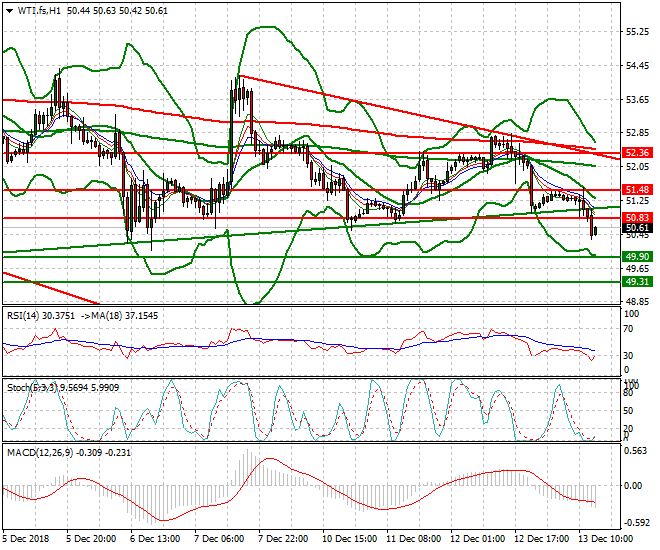Click the RSI scale value 70
Screen dimensions: 660x550
(x=628, y=329)
